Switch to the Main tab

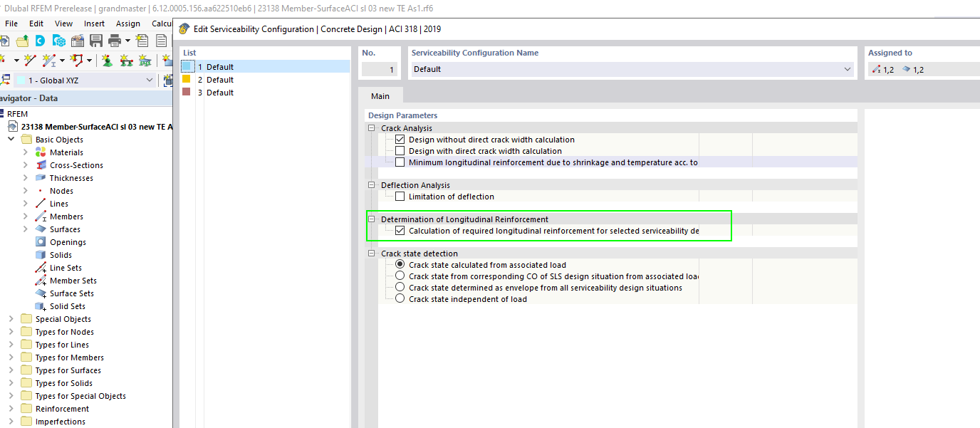click(380, 95)
